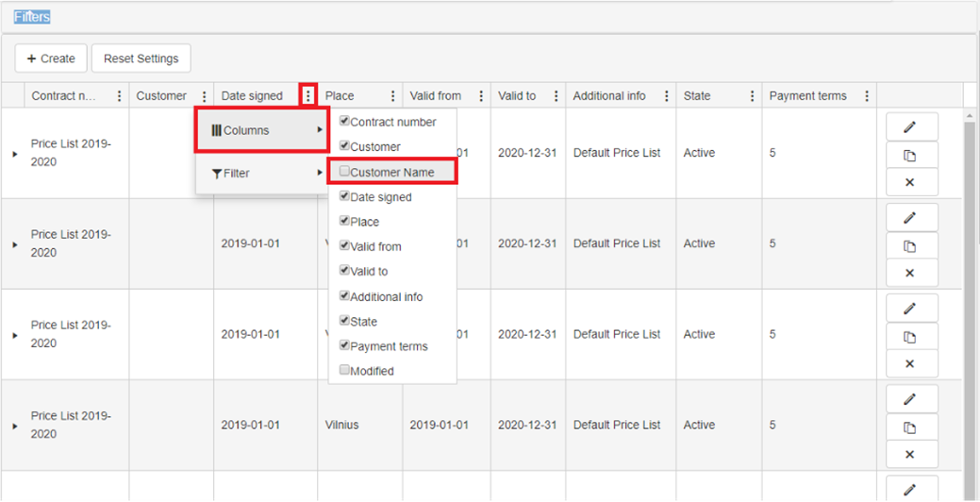Open the Columns submenu item
The image size is (980, 502).
point(261,130)
